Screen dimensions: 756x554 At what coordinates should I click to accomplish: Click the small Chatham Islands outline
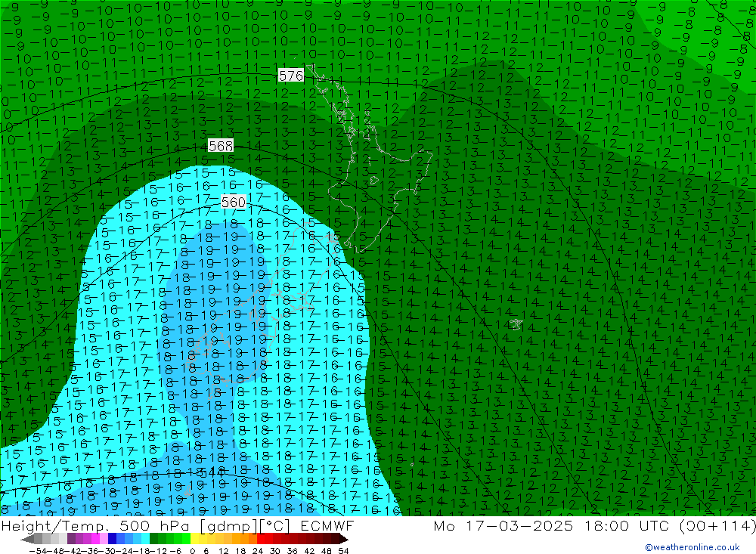[x=516, y=324]
